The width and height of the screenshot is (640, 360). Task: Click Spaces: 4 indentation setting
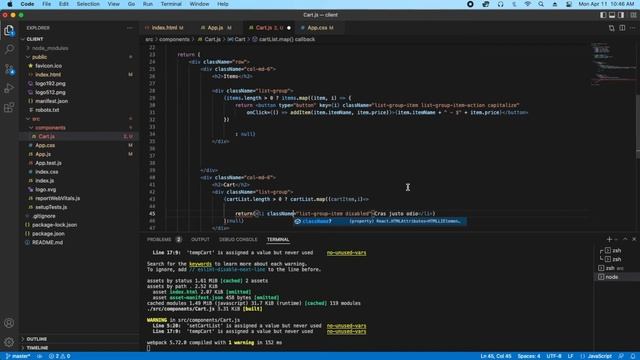coord(529,356)
